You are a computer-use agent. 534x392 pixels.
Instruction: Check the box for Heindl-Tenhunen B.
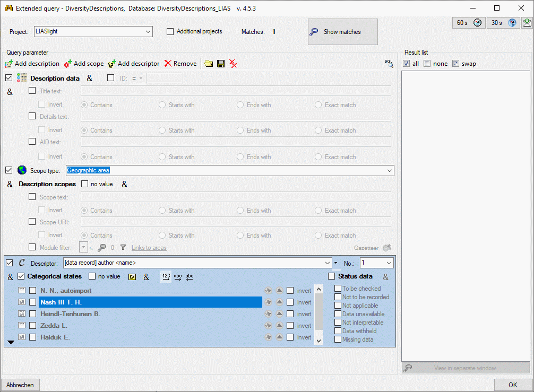33,313
